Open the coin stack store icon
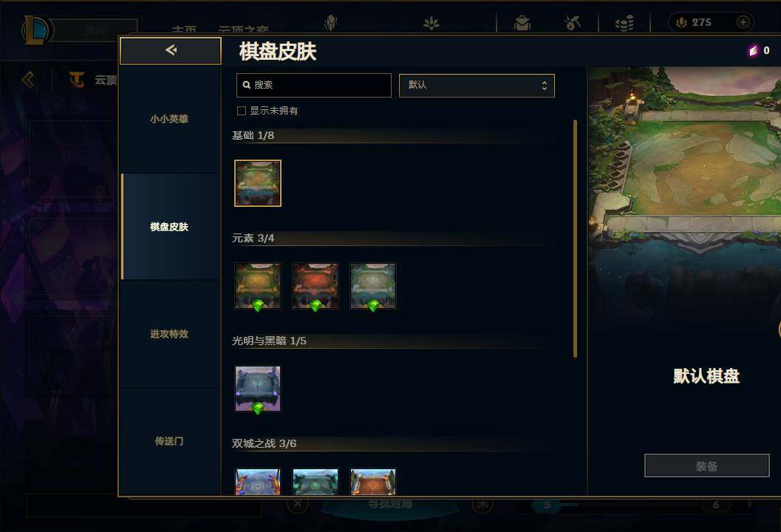Screen dimensions: 781x532 (624, 23)
